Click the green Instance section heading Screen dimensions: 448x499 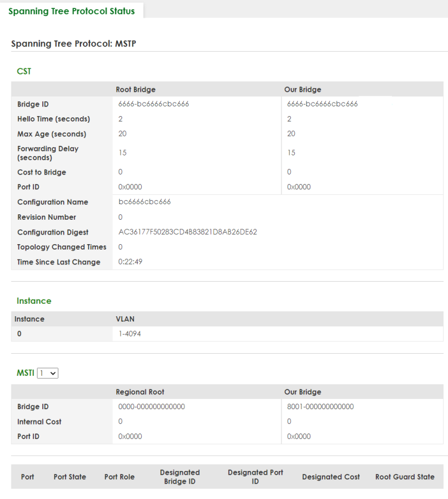pyautogui.click(x=34, y=301)
